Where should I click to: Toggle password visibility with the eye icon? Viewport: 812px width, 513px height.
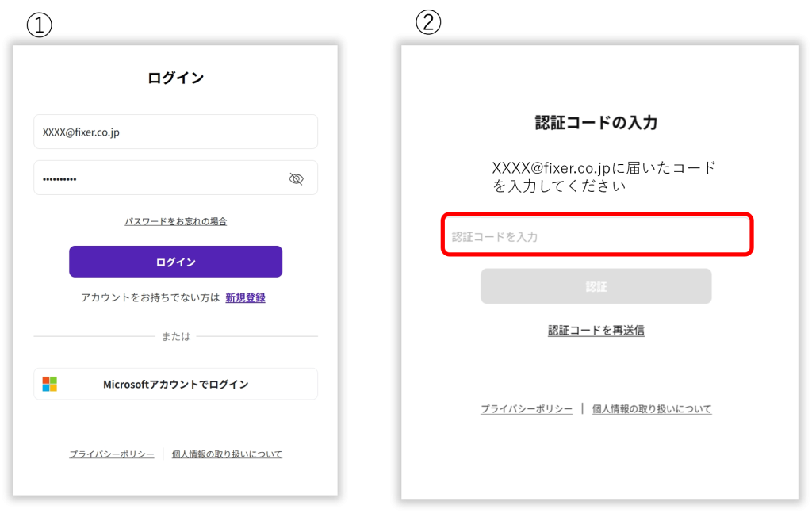pos(296,178)
